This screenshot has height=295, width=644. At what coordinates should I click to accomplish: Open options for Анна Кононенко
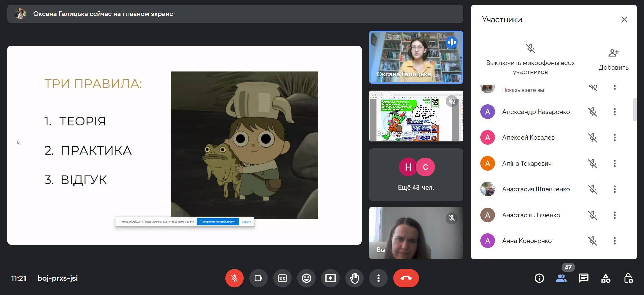pyautogui.click(x=615, y=241)
